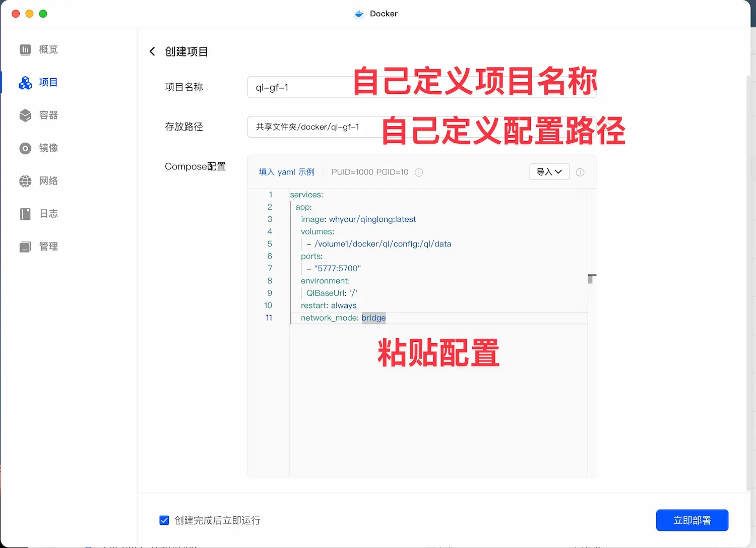756x548 pixels.
Task: Click info icon next to PUID=1000 PGID=10
Action: 419,172
